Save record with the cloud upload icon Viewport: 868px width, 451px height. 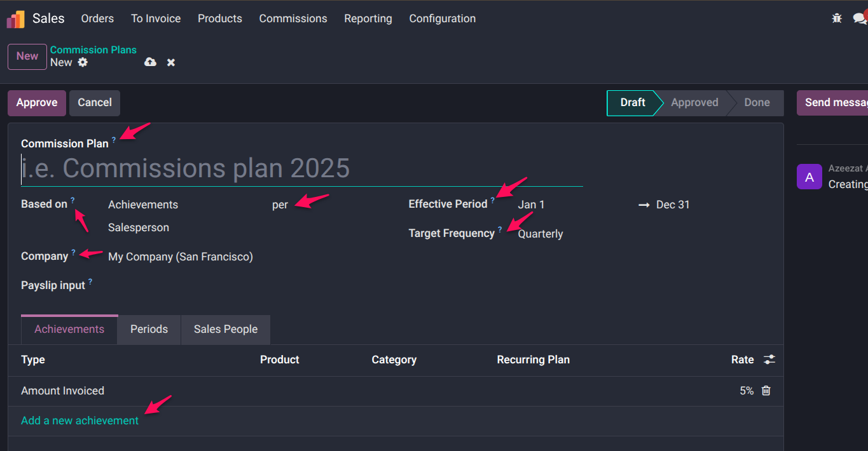tap(150, 62)
